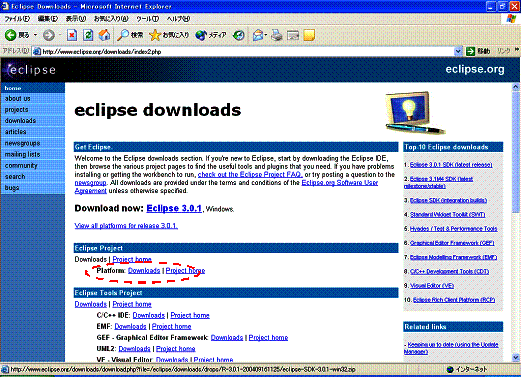Click the yellow note Discuss icon
523x378 pixels.
[x=309, y=35]
